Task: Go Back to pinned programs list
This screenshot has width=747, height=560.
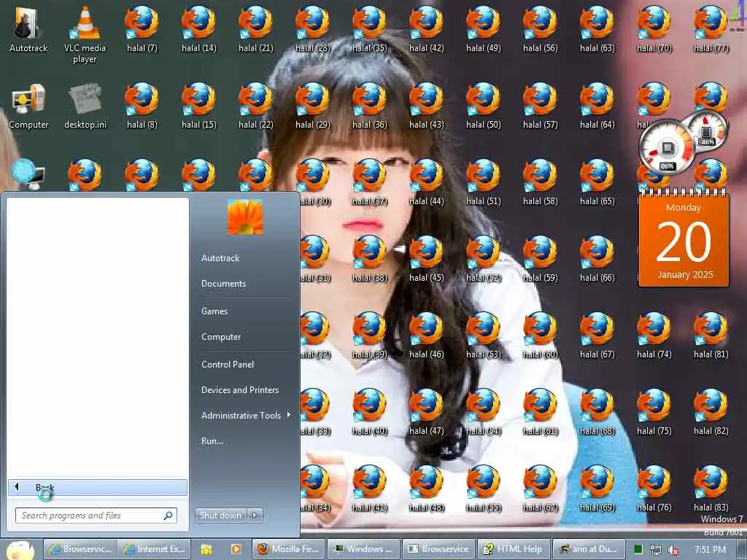Action: 98,488
